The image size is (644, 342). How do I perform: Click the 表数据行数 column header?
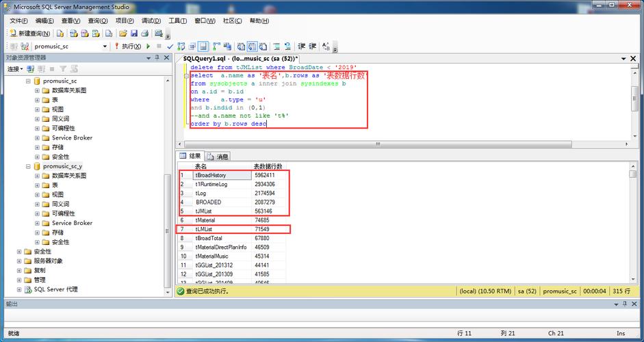pyautogui.click(x=268, y=166)
